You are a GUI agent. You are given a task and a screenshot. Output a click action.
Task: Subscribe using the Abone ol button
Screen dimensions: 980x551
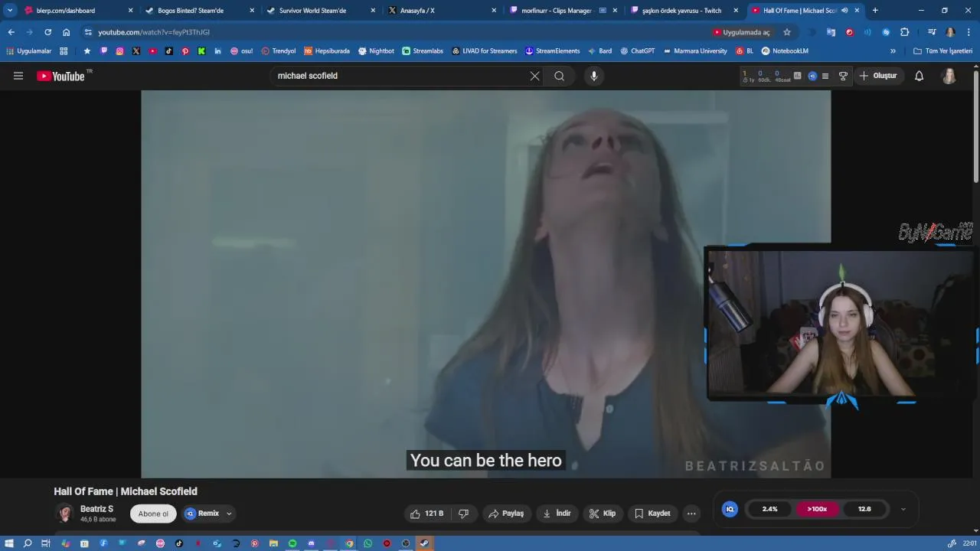[153, 514]
